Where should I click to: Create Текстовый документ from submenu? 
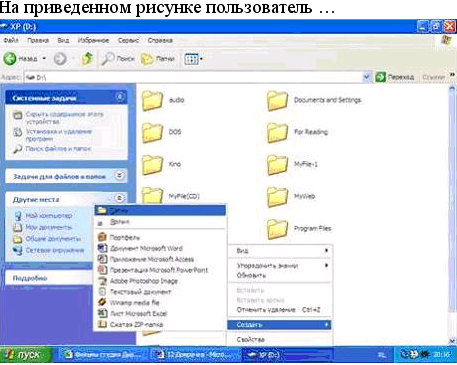pyautogui.click(x=160, y=292)
